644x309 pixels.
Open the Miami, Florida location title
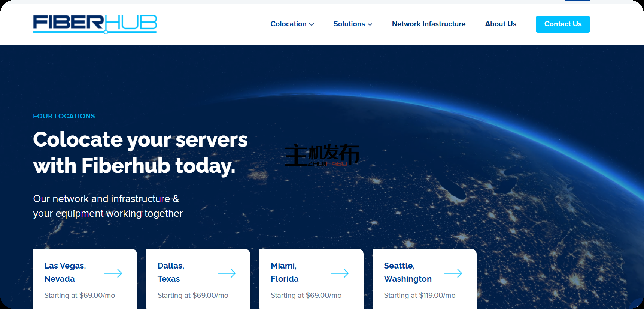click(285, 272)
